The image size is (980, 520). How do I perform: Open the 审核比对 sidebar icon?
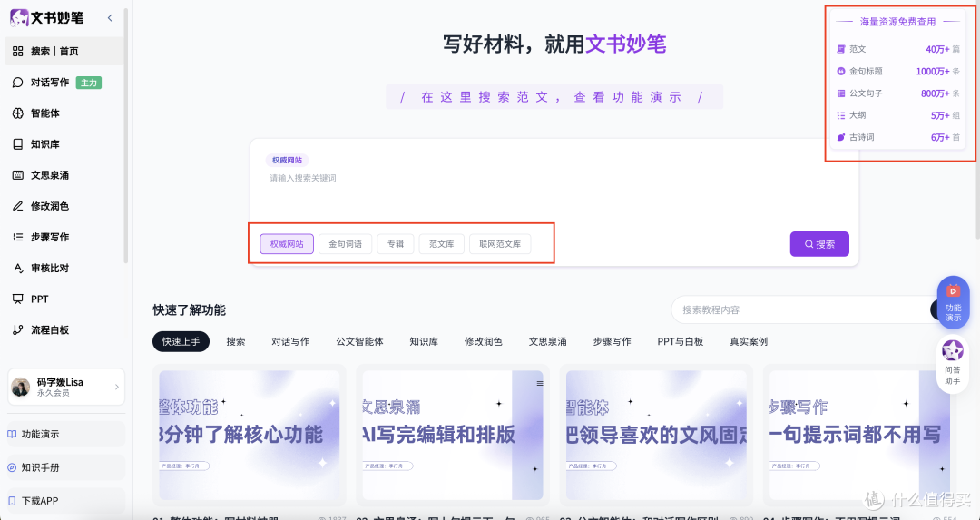click(17, 268)
